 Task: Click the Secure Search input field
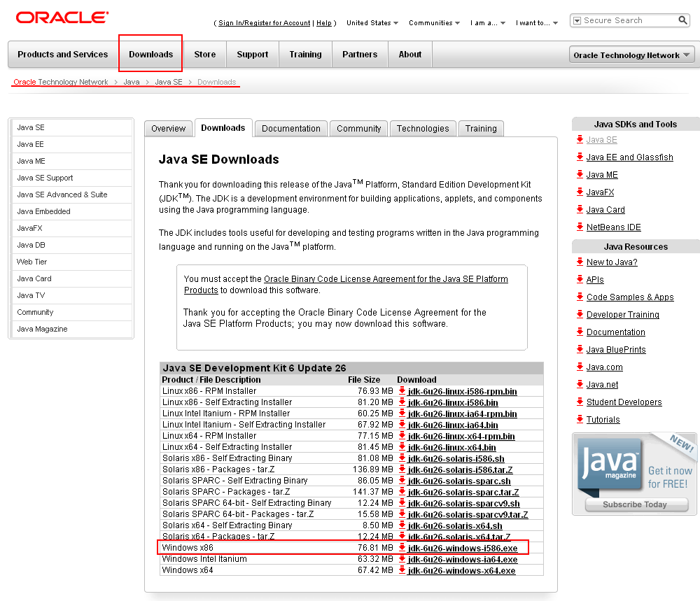coord(629,20)
